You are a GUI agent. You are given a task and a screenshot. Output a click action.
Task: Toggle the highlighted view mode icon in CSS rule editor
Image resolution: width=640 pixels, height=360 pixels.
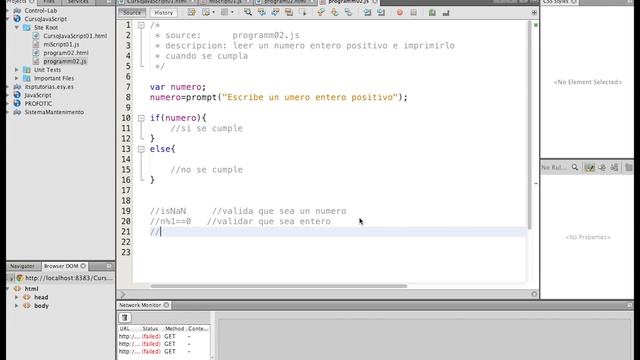tap(589, 167)
